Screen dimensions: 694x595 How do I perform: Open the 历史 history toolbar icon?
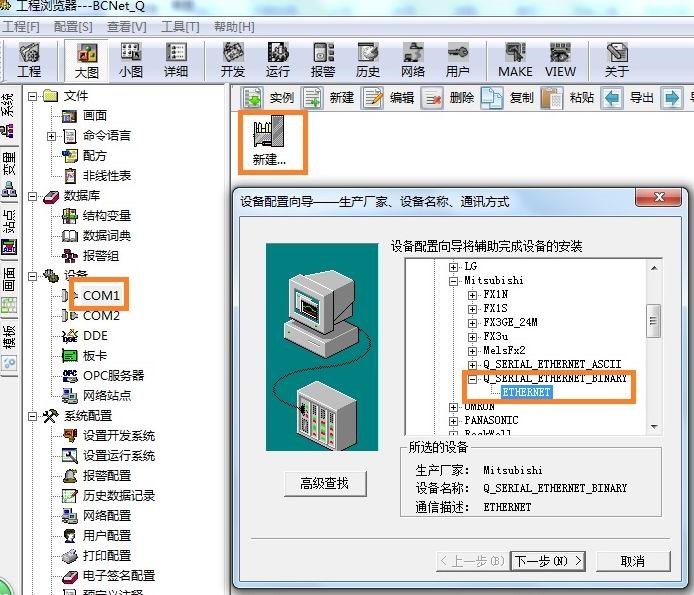368,60
